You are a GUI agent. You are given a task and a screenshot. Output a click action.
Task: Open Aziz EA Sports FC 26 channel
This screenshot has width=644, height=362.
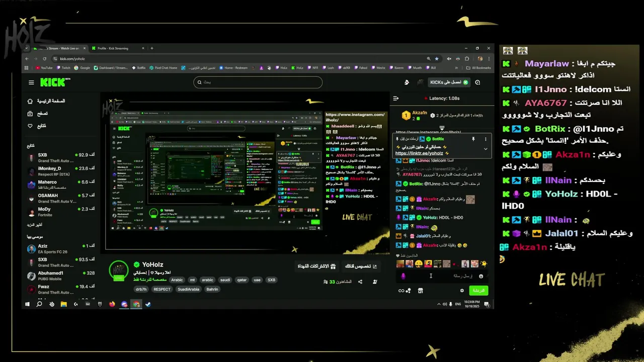click(61, 249)
